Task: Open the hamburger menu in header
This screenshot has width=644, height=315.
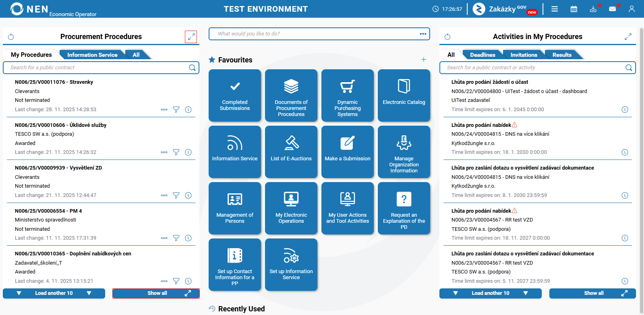Action: coord(555,9)
